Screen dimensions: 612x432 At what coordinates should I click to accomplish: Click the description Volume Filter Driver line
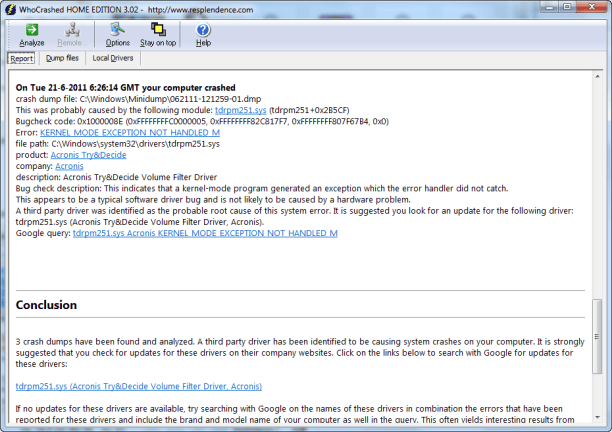116,178
